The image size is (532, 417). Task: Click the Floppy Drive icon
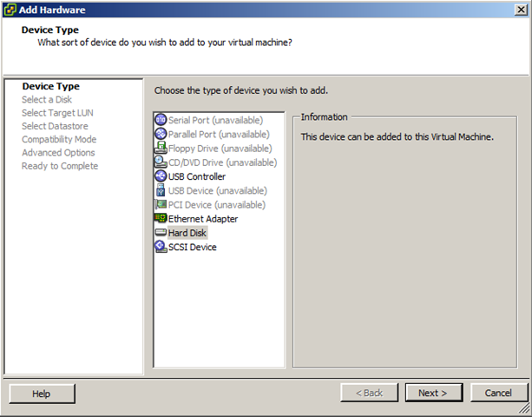(161, 148)
